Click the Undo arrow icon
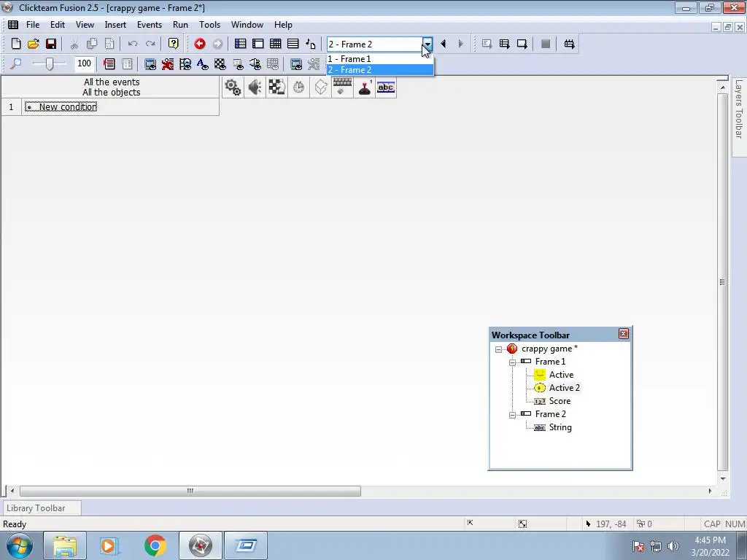Screen dimensions: 747x560 [x=133, y=44]
